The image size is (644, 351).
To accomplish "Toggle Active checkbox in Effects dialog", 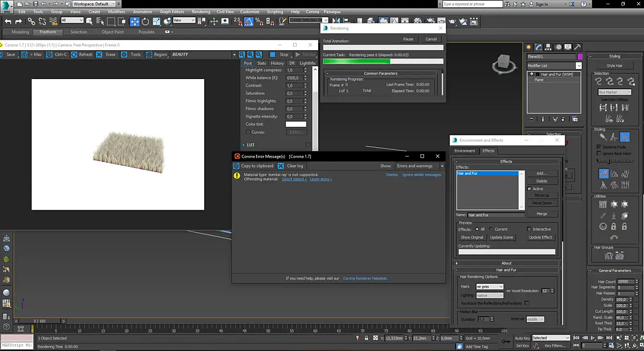I will coord(529,189).
